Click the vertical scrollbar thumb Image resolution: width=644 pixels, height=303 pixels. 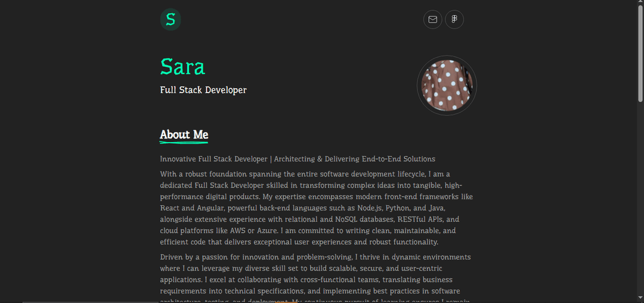(x=640, y=54)
